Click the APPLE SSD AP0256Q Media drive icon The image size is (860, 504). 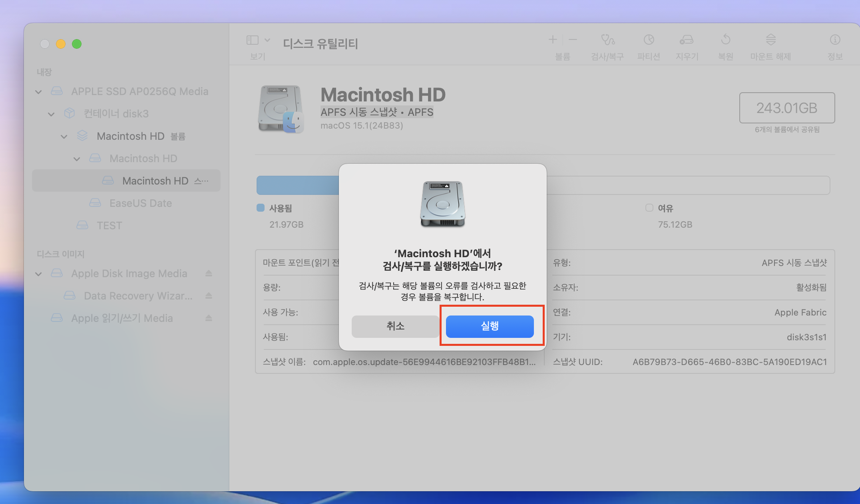57,91
